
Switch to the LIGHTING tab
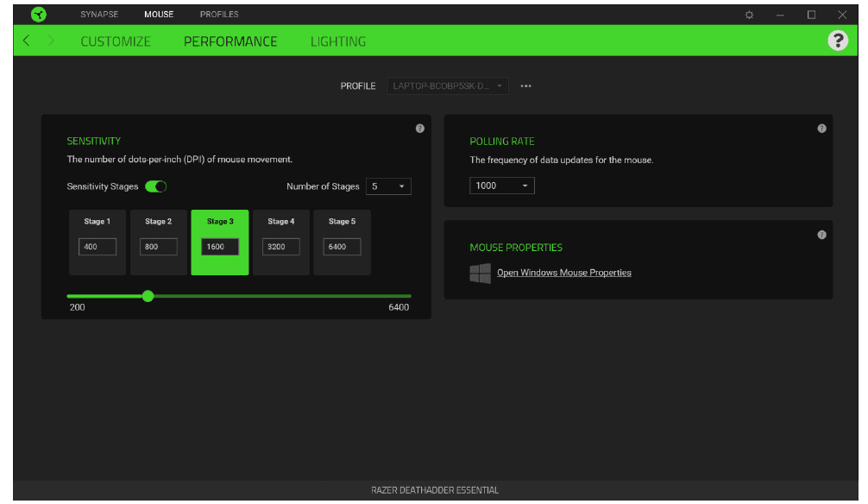click(338, 41)
